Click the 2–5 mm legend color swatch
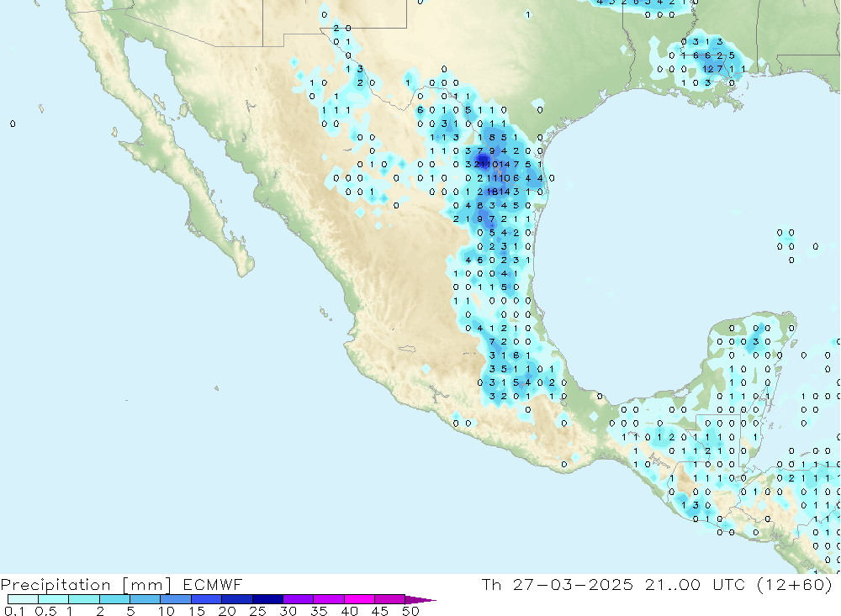 tap(114, 599)
